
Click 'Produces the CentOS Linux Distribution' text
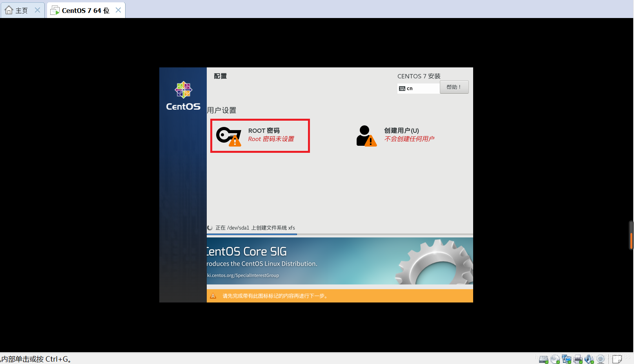(262, 264)
